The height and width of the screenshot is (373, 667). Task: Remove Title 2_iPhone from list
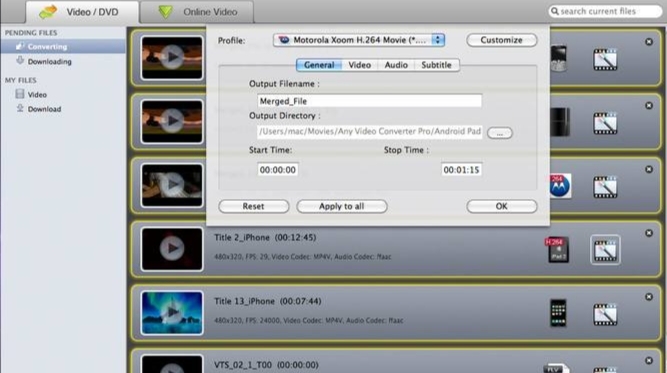click(x=649, y=233)
